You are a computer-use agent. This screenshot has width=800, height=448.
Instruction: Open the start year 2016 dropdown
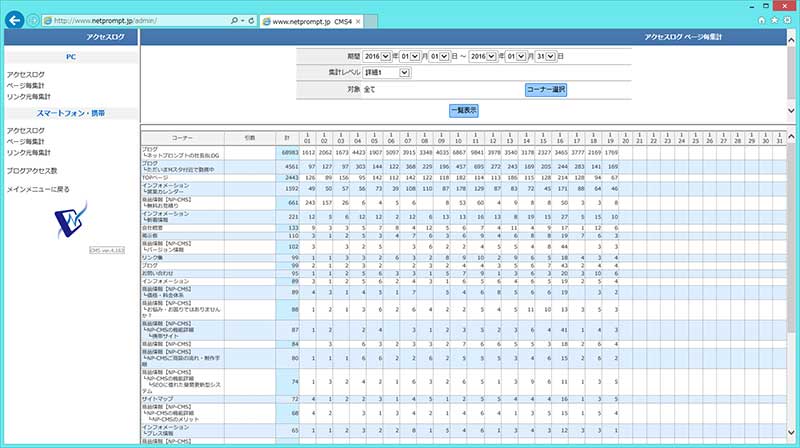click(x=377, y=56)
